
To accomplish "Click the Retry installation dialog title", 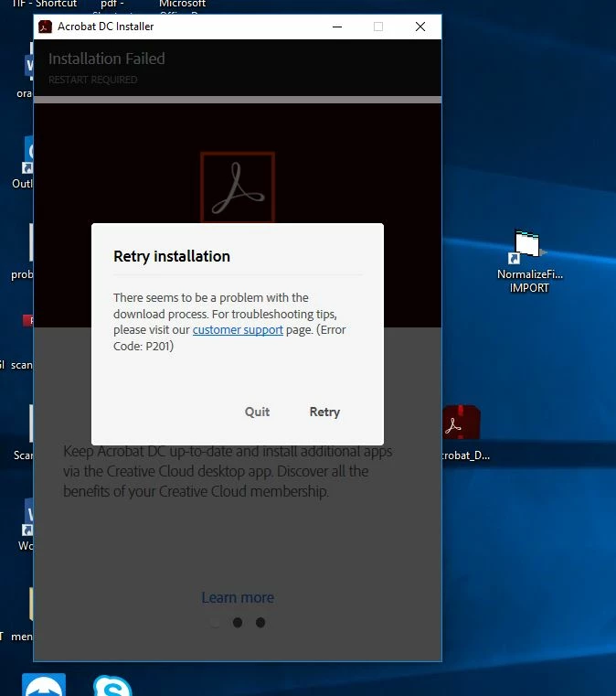I will [172, 256].
